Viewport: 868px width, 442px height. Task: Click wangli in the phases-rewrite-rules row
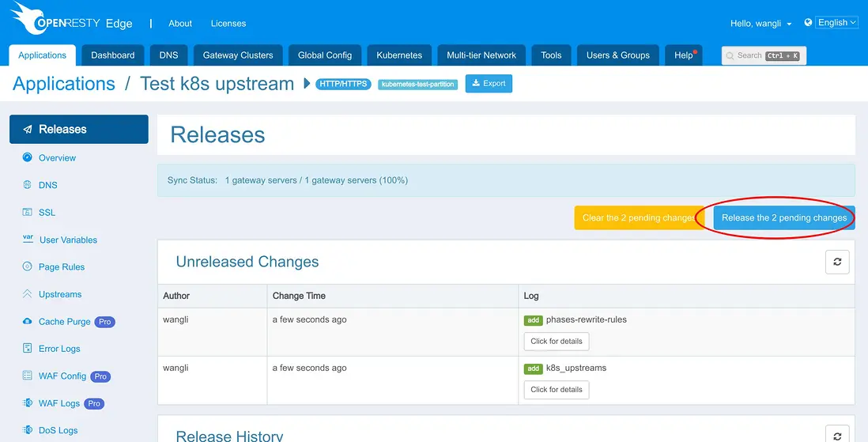click(x=175, y=319)
